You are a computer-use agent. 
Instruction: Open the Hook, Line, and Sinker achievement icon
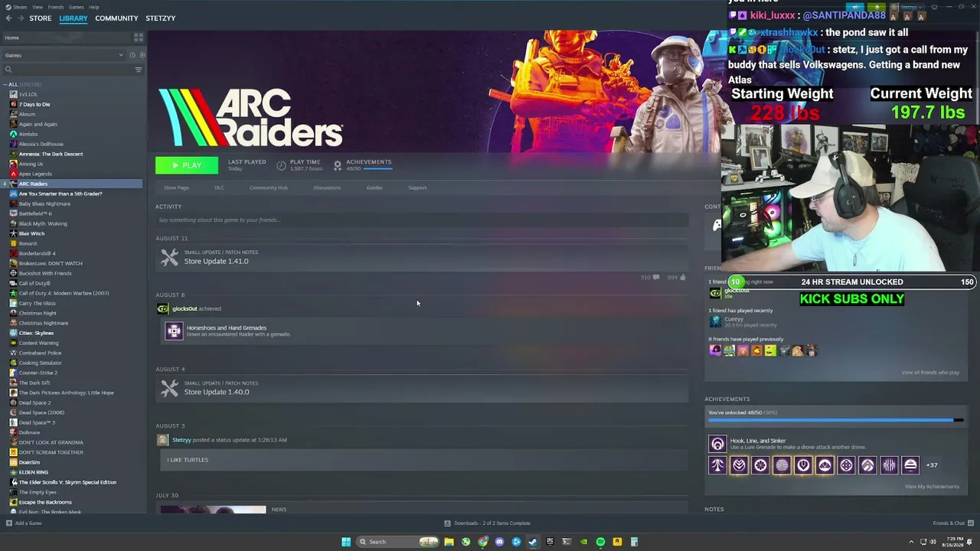click(x=717, y=444)
